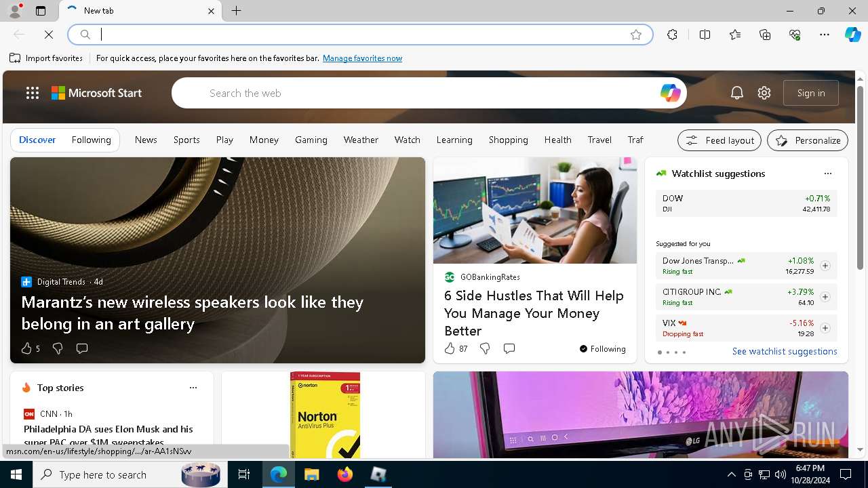The image size is (868, 488).
Task: Open Top stories more options menu
Action: click(x=193, y=388)
